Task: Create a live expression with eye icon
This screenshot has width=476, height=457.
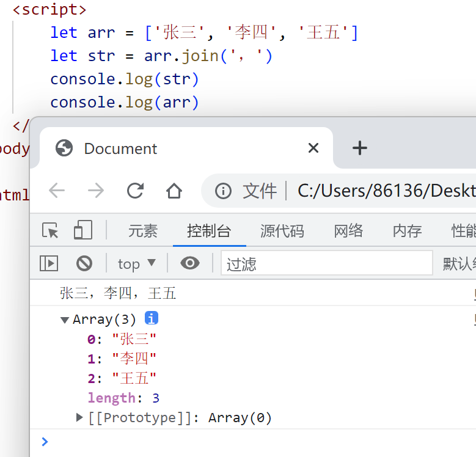Action: [190, 263]
